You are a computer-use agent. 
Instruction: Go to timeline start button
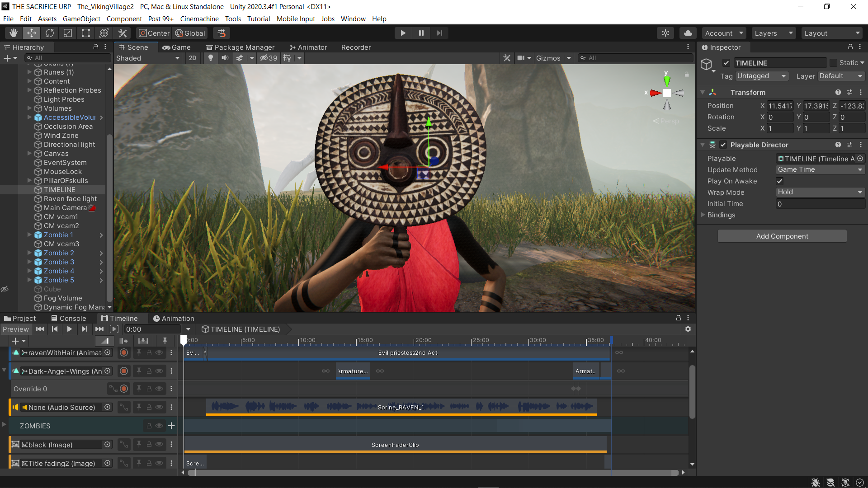[40, 329]
